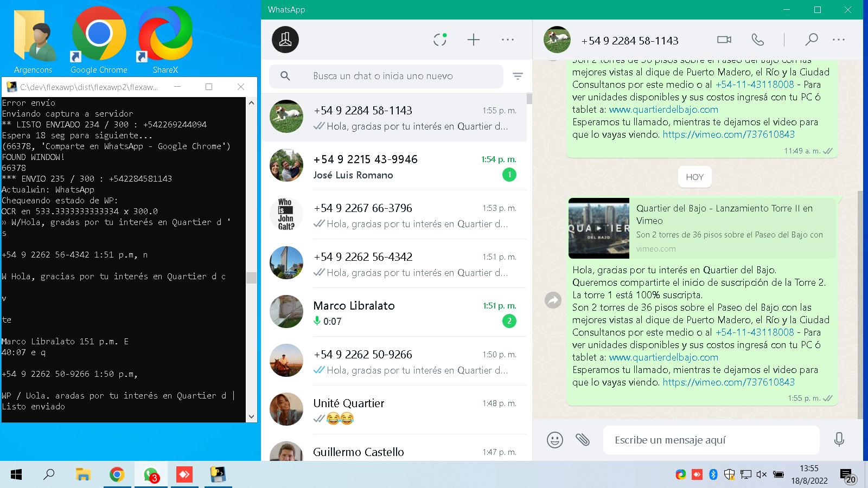Viewport: 868px width, 488px height.
Task: Open notification center with 20 notifications
Action: [847, 476]
